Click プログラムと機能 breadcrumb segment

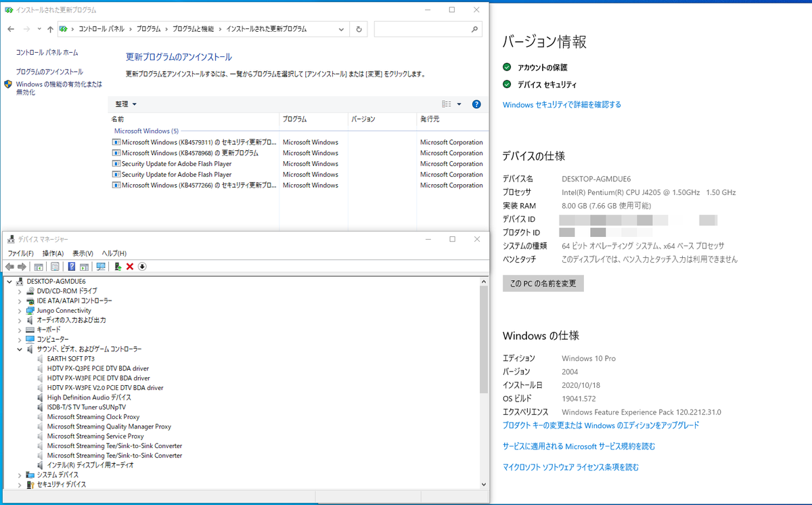(x=193, y=29)
